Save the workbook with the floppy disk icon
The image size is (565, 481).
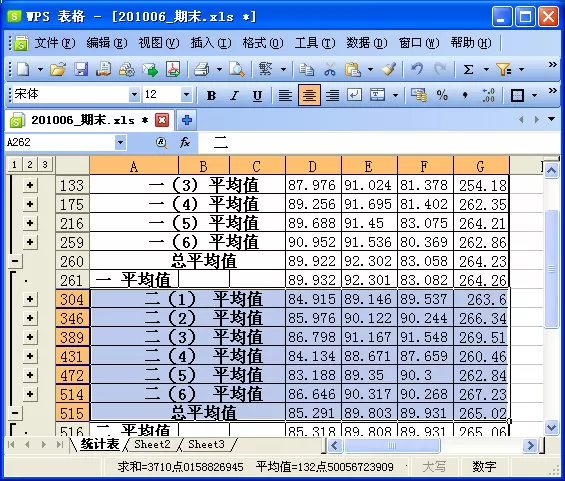pyautogui.click(x=81, y=69)
